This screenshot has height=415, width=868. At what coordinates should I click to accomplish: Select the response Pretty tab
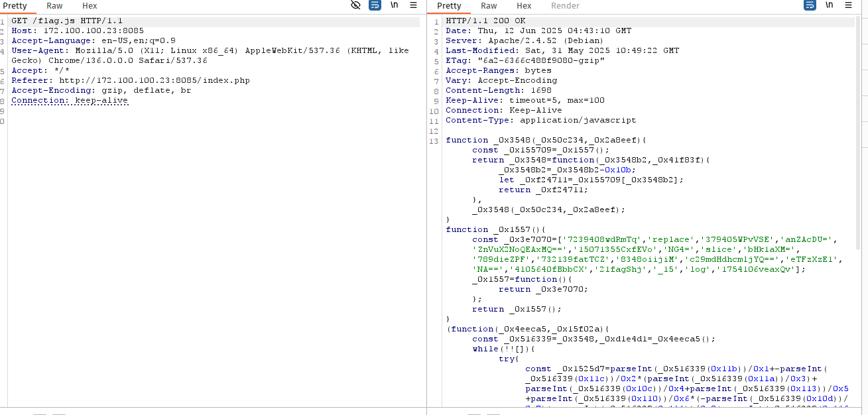click(x=450, y=6)
